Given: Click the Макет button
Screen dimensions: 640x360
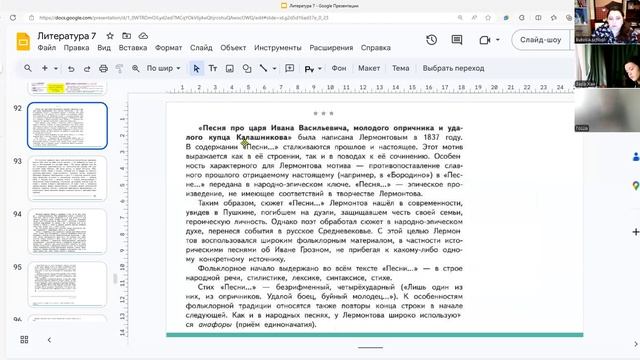Looking at the screenshot, I should point(369,68).
